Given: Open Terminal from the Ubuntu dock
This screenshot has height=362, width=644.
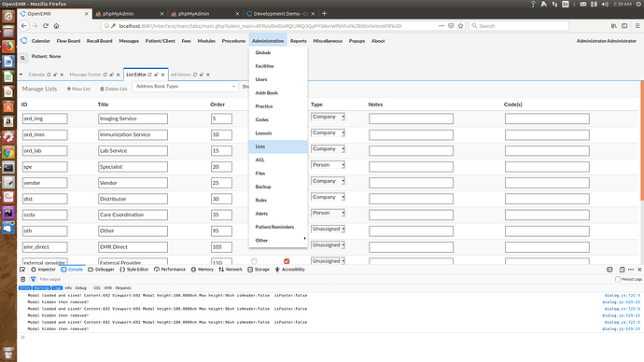Looking at the screenshot, I should (x=8, y=167).
